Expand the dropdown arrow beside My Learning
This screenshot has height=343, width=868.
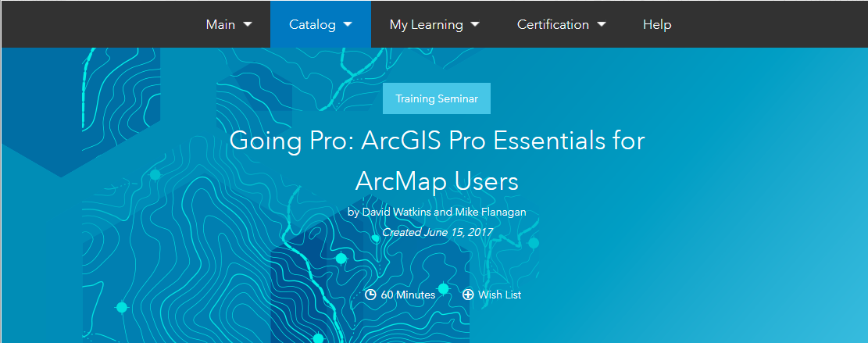click(475, 24)
